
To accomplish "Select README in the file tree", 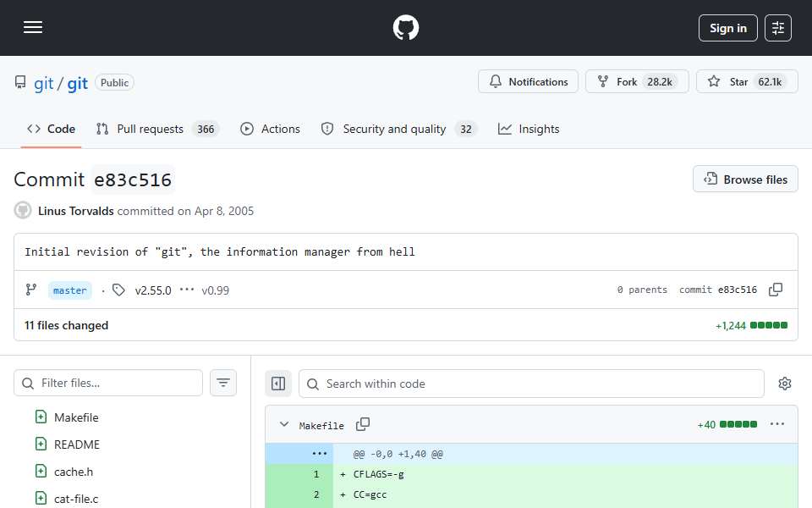I will [77, 444].
